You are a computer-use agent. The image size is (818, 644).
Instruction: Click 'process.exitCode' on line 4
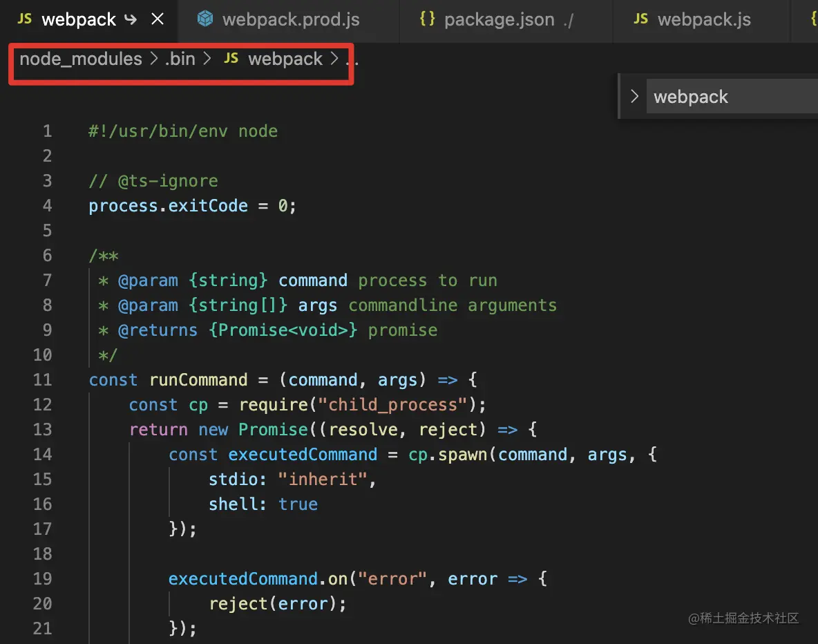[168, 206]
